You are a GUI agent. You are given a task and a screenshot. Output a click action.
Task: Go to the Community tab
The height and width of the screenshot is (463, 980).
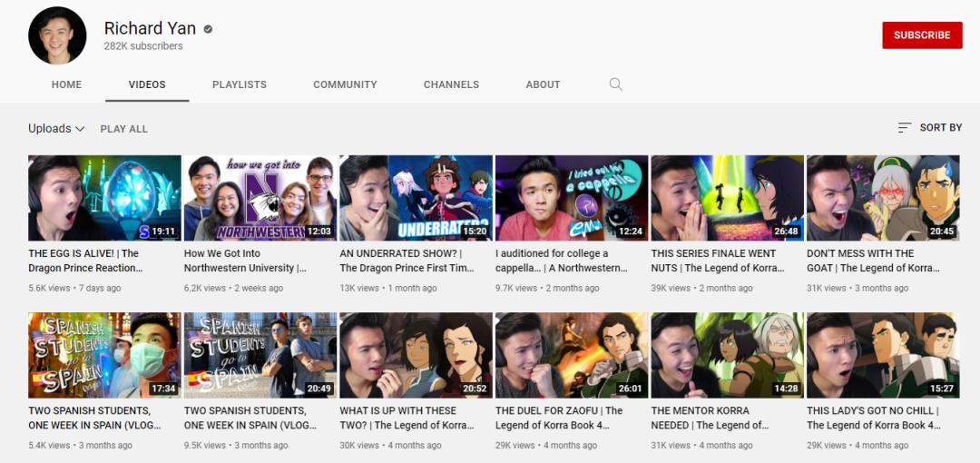[345, 84]
